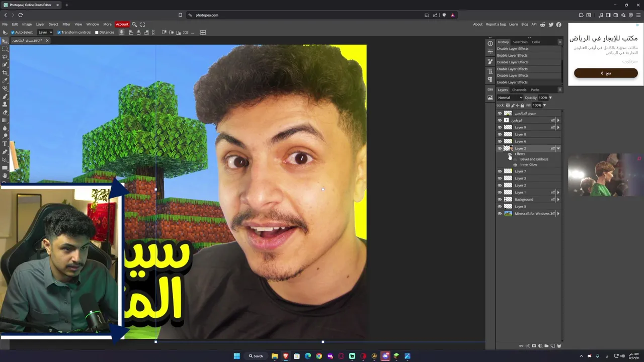The height and width of the screenshot is (362, 644).
Task: Select the Brush tool
Action: (x=5, y=97)
